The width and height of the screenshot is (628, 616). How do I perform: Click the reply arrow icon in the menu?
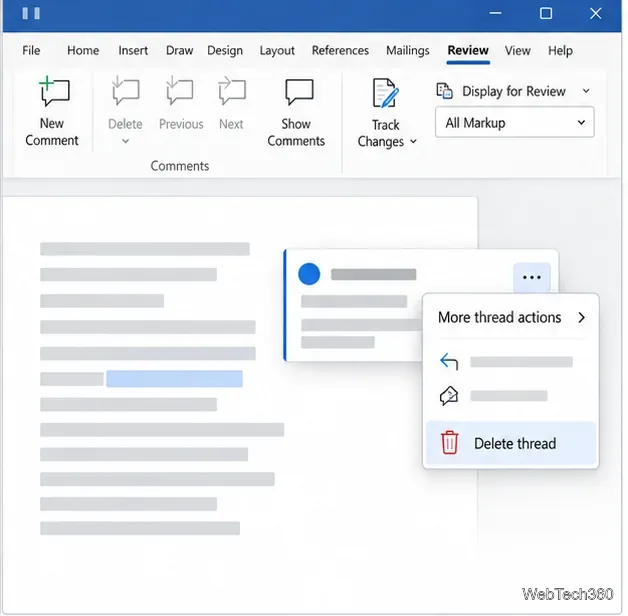(x=449, y=361)
